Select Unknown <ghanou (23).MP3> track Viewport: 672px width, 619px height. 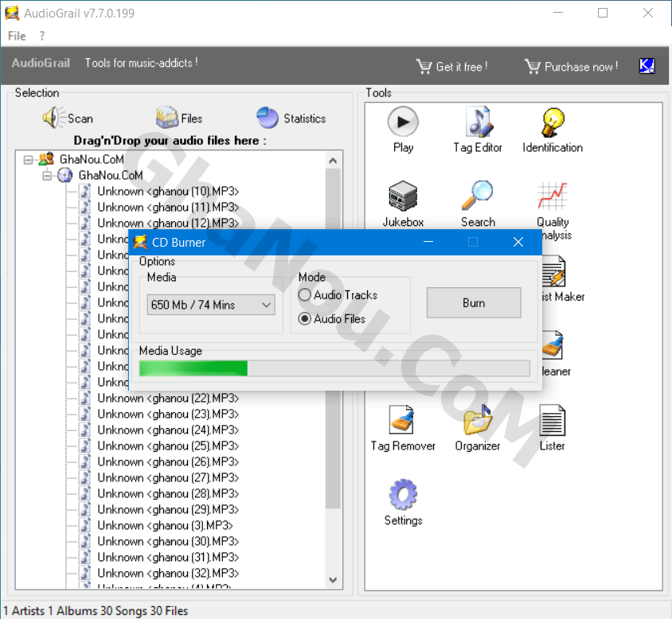coord(168,414)
